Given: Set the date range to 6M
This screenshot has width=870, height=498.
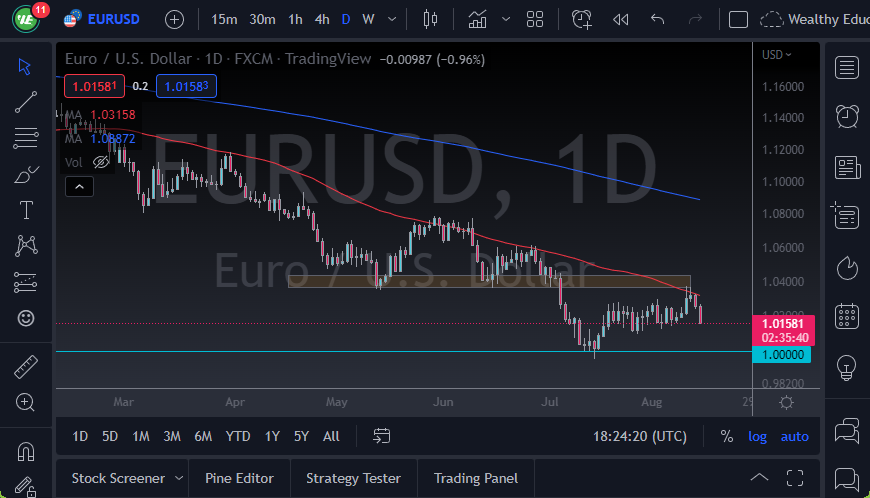Looking at the screenshot, I should click(203, 436).
